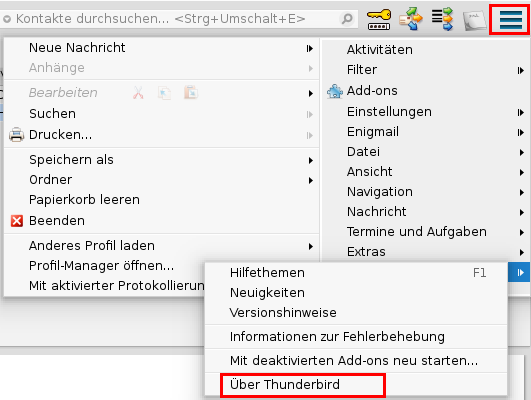The image size is (531, 400).
Task: Click the magnifier icon in contact search
Action: tap(347, 19)
